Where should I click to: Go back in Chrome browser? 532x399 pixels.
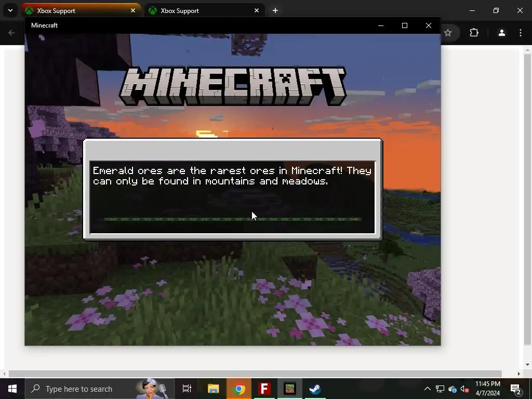pyautogui.click(x=11, y=33)
